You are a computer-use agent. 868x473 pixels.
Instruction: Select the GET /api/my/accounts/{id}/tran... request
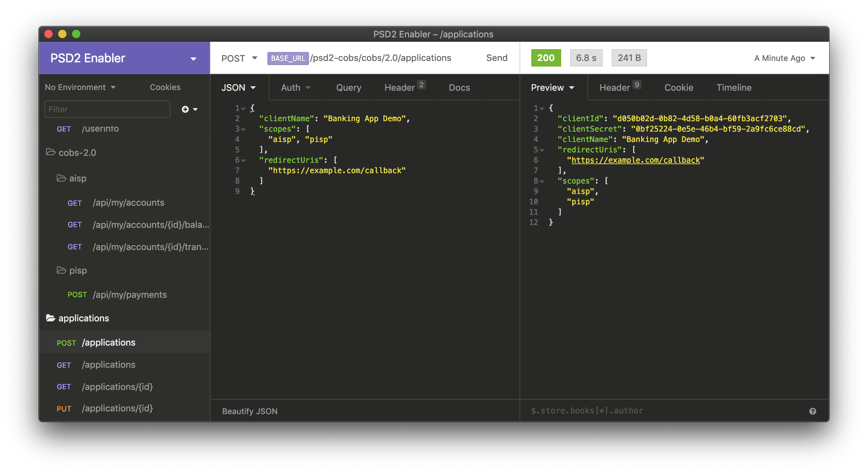(125, 247)
